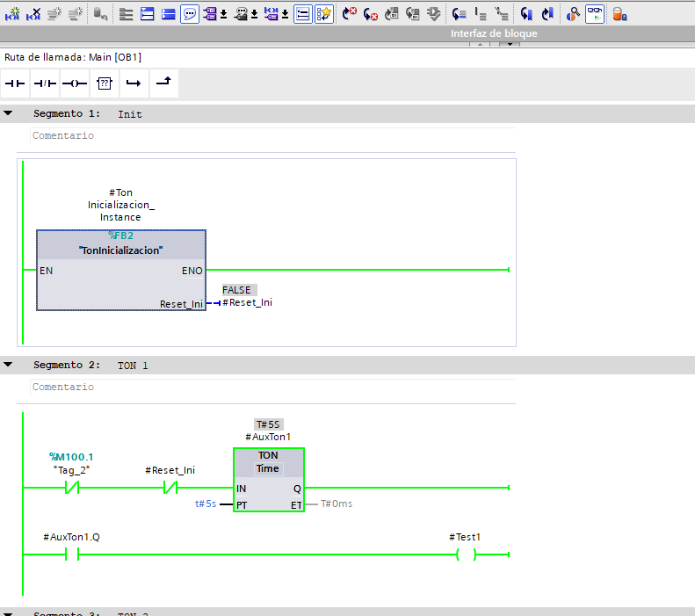Toggle network comments display button
Image resolution: width=695 pixels, height=616 pixels.
pyautogui.click(x=190, y=14)
